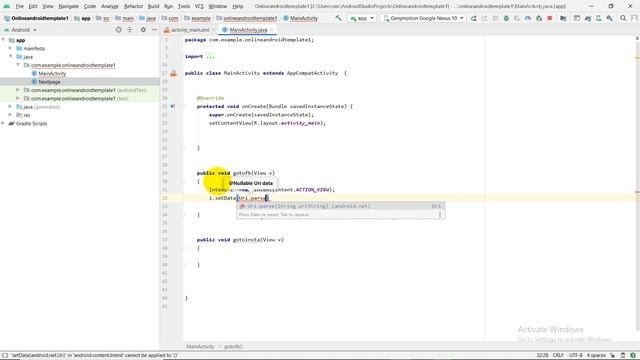The height and width of the screenshot is (360, 640).
Task: Click the 4 spaces indent status entry
Action: 596,355
